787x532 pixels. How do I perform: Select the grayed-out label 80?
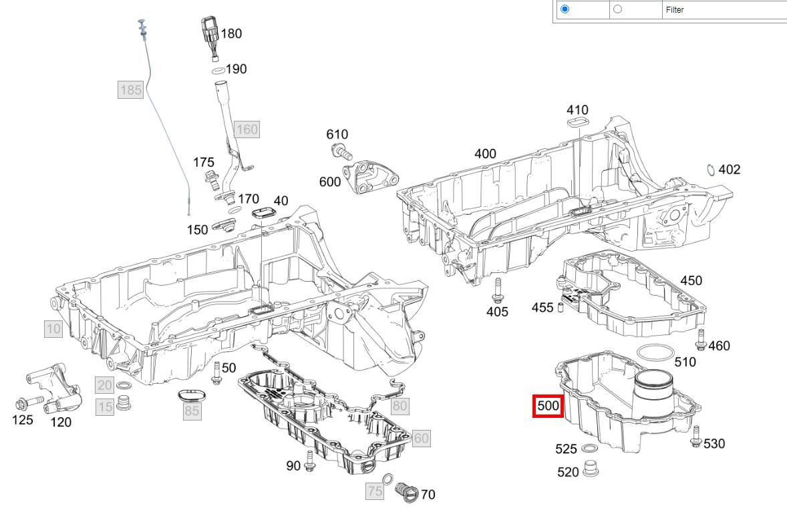pos(400,405)
